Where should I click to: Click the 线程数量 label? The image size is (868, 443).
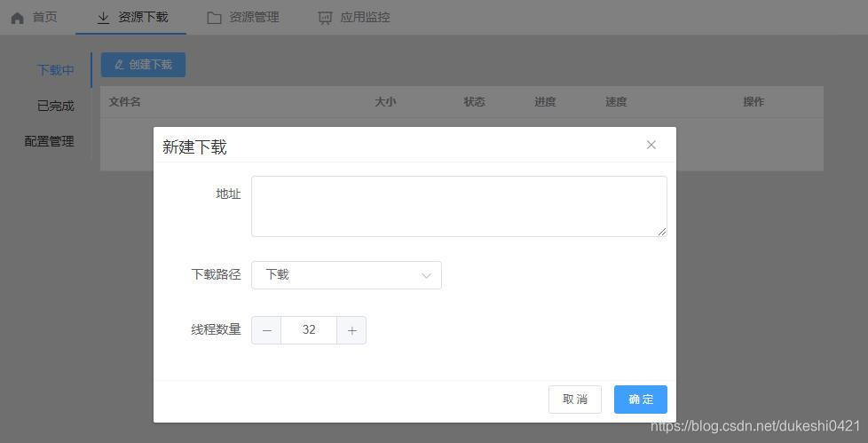(216, 330)
